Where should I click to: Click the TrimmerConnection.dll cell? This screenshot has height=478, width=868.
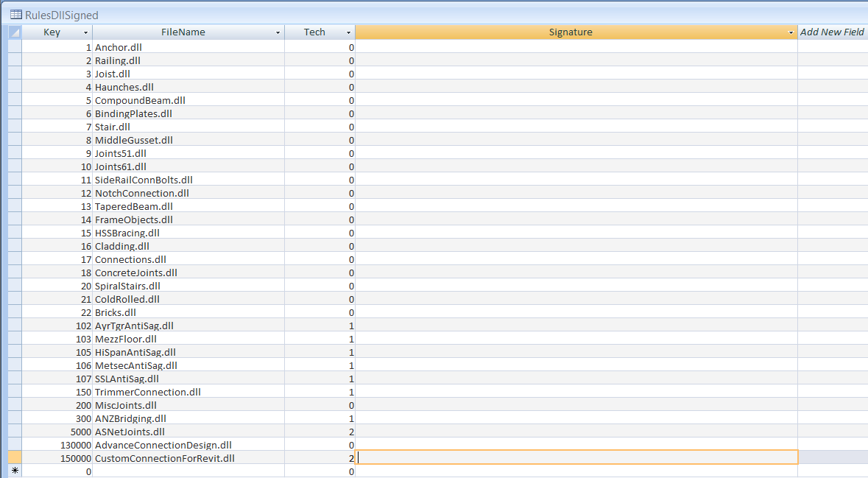tap(188, 392)
